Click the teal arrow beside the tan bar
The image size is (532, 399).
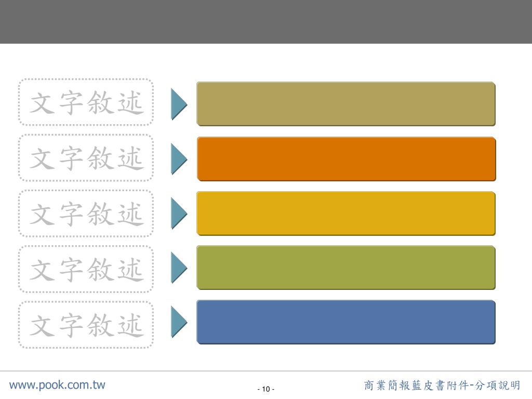pos(179,104)
